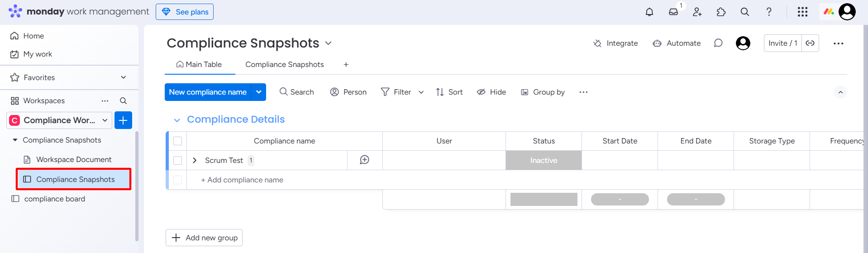Open the apps marketplace puzzle icon
The image size is (868, 253).
(x=721, y=12)
